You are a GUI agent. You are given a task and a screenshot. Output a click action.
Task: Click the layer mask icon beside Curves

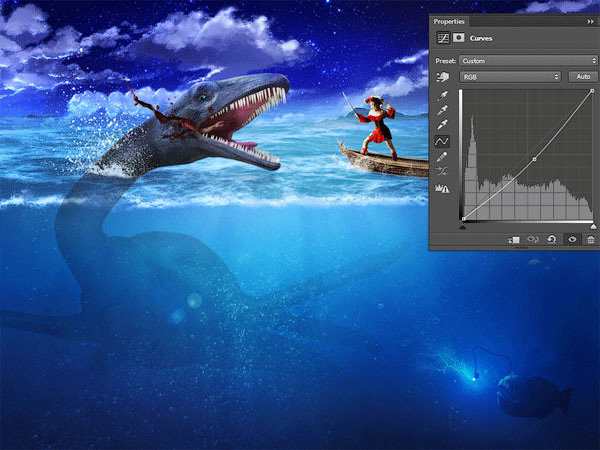(458, 38)
